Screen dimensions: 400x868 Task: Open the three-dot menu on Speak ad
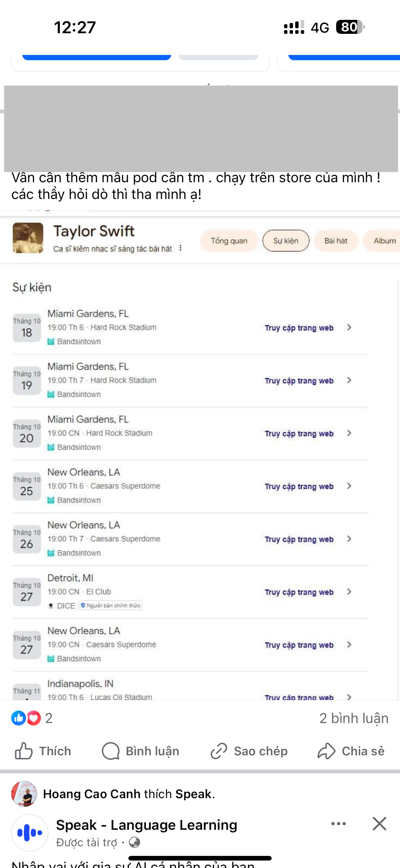pyautogui.click(x=338, y=824)
